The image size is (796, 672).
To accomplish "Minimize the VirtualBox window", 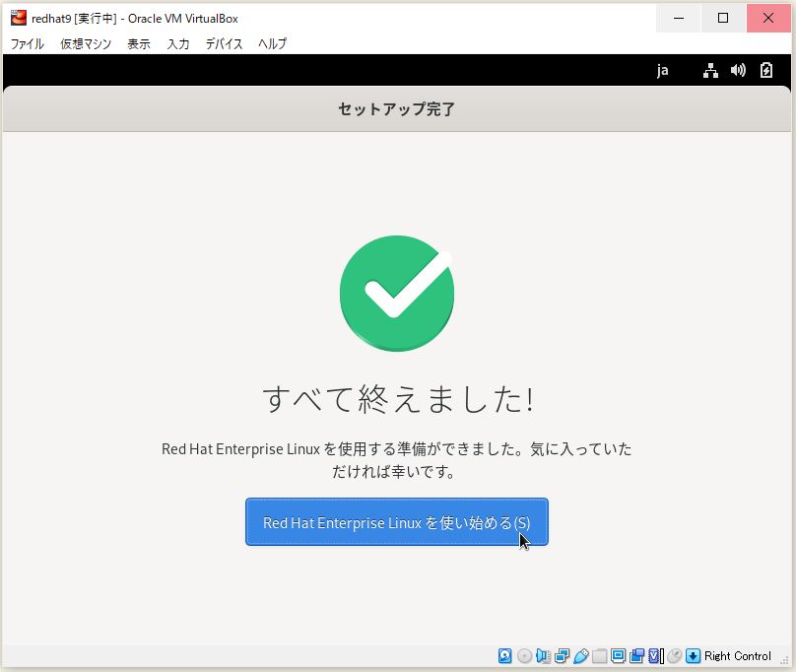I will [678, 19].
